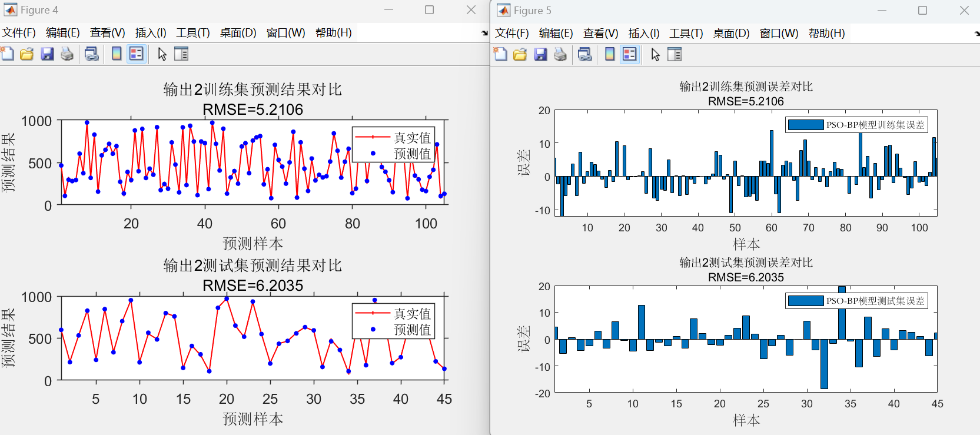The height and width of the screenshot is (435, 980).
Task: Open the 插入(I) menu in Figure 5
Action: coord(644,34)
